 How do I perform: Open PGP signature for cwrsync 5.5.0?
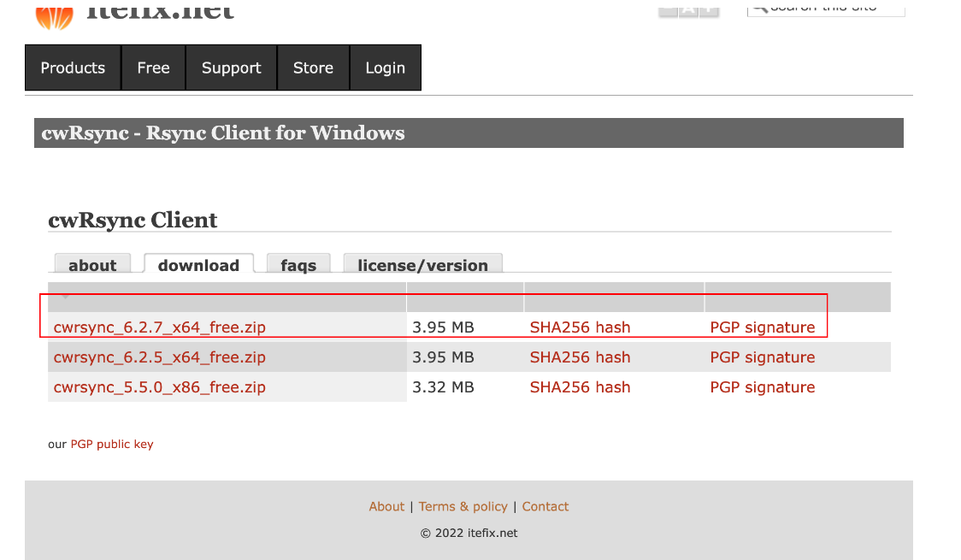(763, 387)
